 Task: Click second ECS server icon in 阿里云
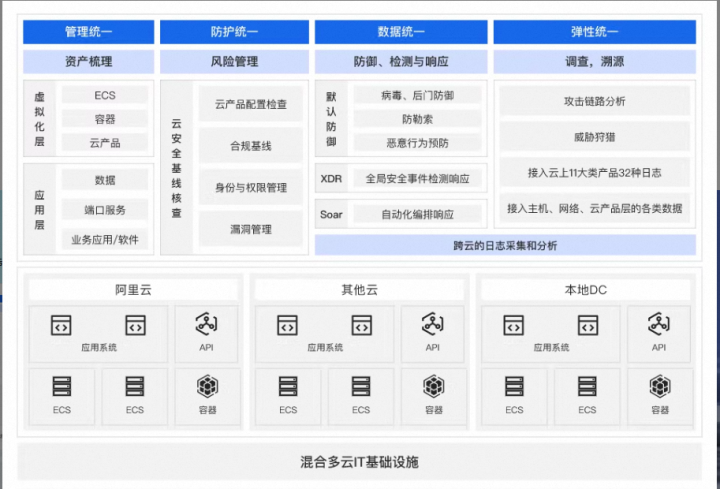point(135,386)
